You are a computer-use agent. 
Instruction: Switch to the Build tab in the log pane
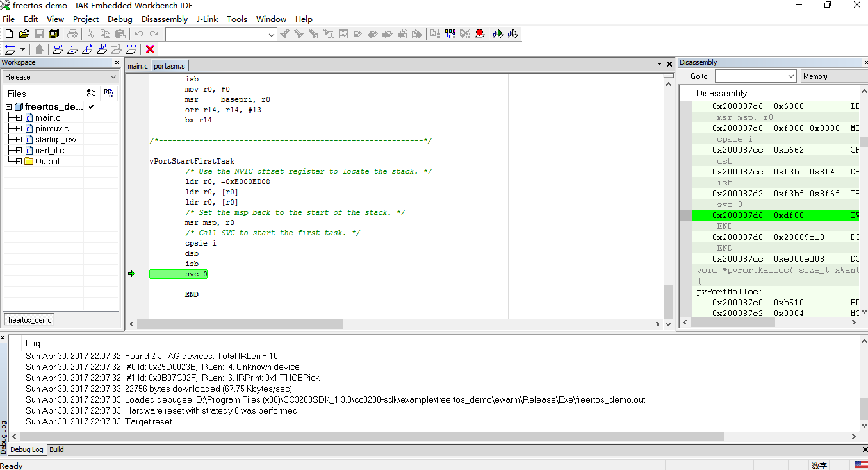pos(56,449)
